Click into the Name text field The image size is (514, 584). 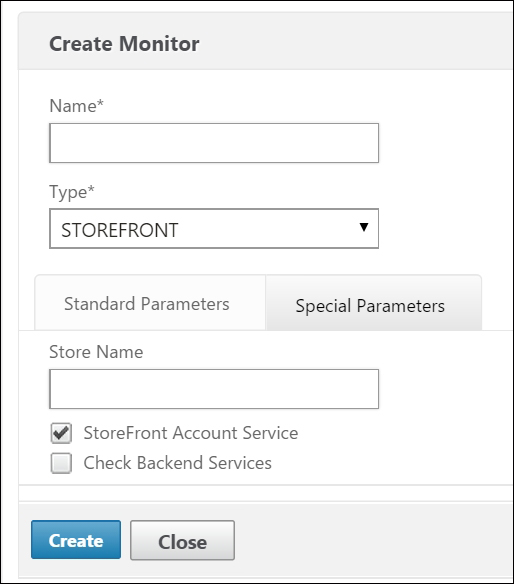point(214,143)
